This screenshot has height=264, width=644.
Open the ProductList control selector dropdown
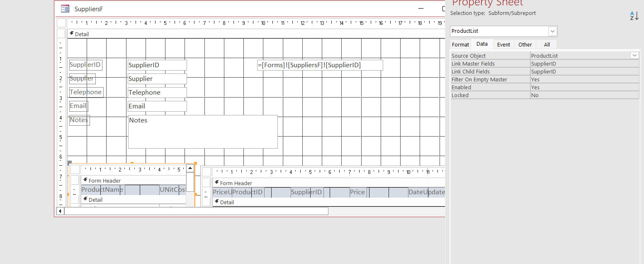click(552, 31)
